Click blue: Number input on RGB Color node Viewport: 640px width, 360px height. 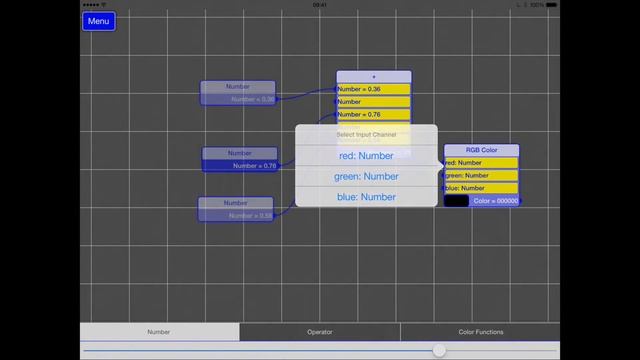(482, 188)
